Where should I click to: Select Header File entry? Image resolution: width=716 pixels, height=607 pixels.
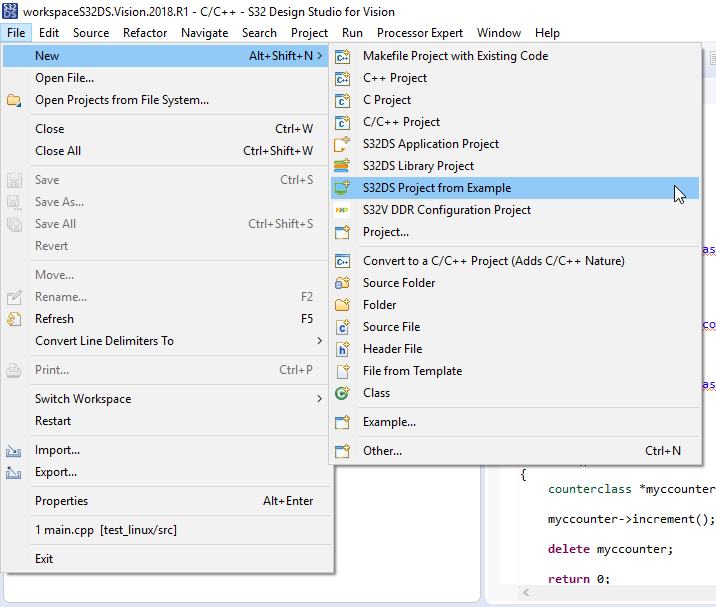click(x=515, y=349)
